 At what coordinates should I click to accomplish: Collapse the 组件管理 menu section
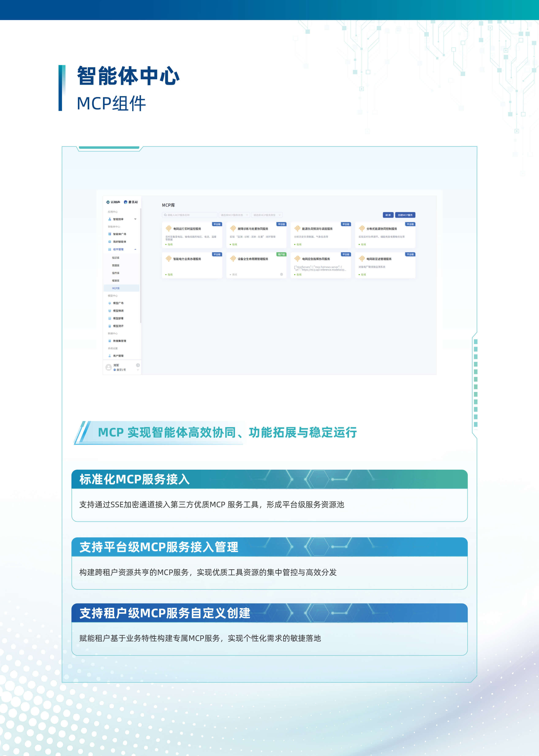point(135,249)
